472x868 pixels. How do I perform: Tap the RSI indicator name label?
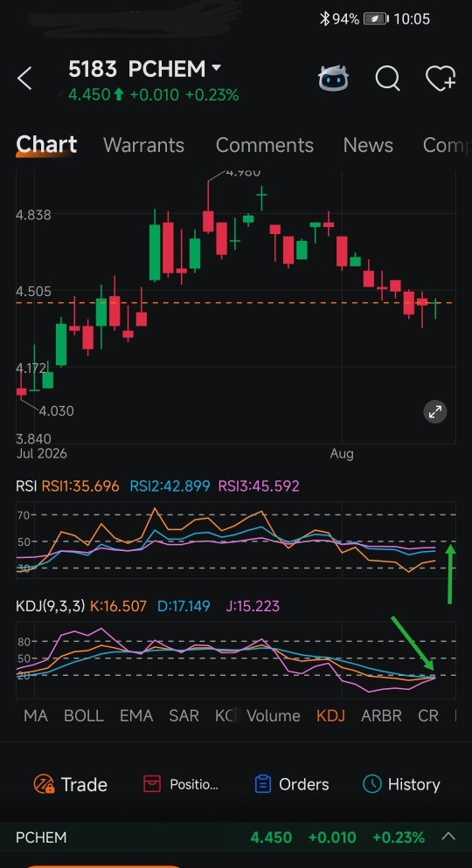[26, 486]
